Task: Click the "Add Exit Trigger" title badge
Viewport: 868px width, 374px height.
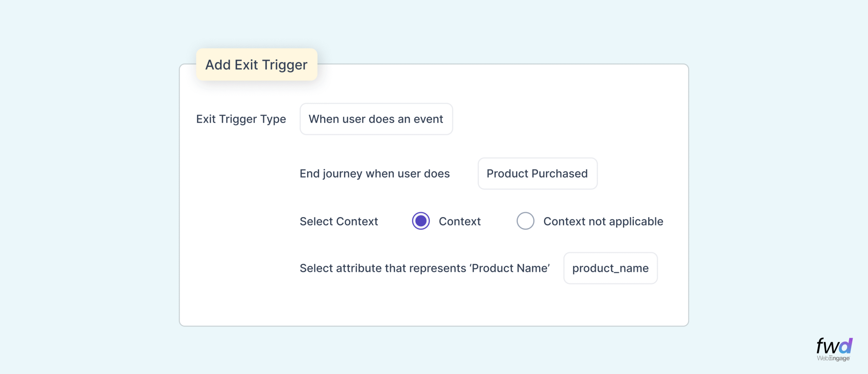Action: pos(257,64)
